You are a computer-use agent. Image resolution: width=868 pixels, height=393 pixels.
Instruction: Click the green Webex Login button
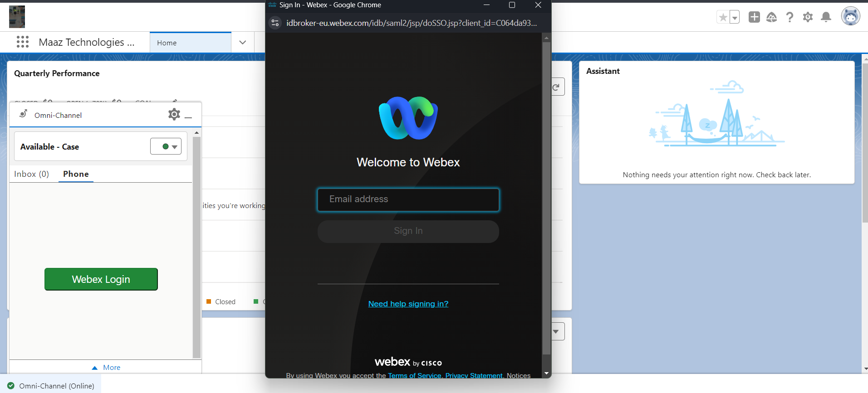pos(101,279)
